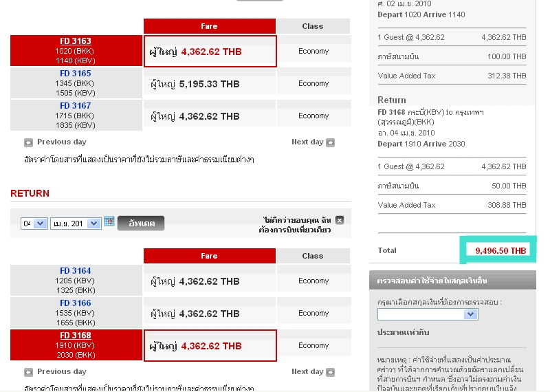
Task: Click Economy class for flight FD 3166
Action: coord(313,313)
